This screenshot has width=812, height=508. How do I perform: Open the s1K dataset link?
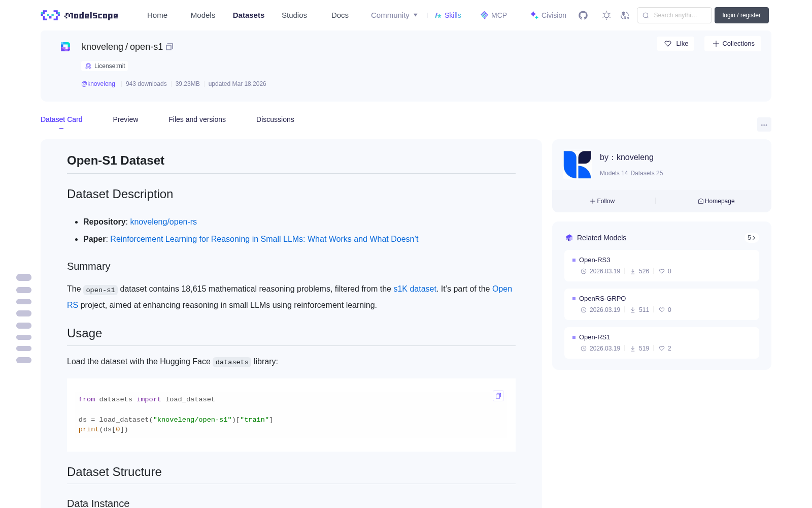[415, 289]
